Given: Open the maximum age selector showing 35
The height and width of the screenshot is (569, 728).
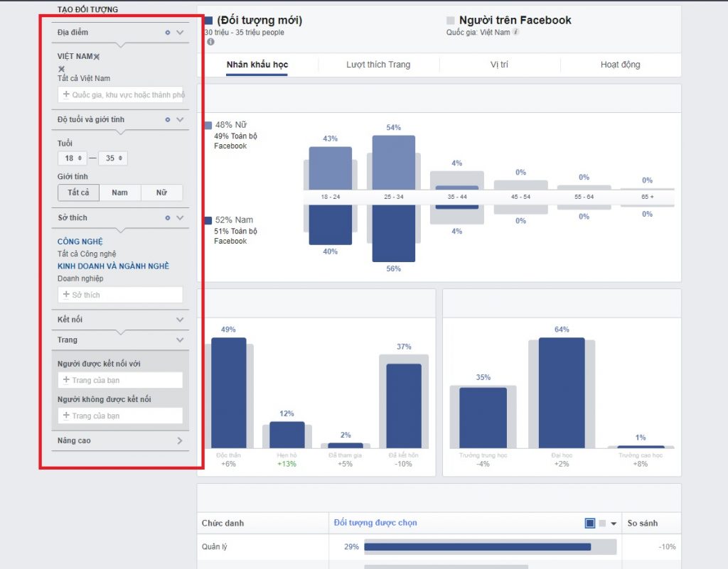Looking at the screenshot, I should (113, 158).
